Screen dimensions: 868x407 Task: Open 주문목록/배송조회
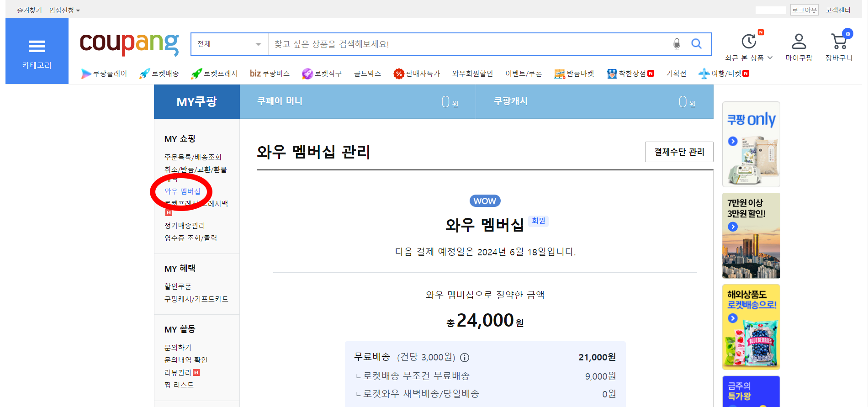click(x=193, y=157)
